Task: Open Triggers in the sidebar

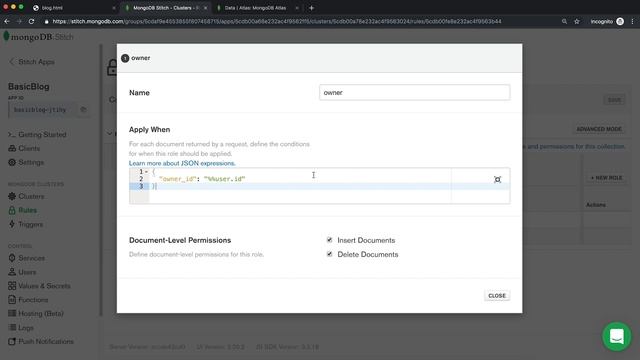Action: tap(31, 224)
